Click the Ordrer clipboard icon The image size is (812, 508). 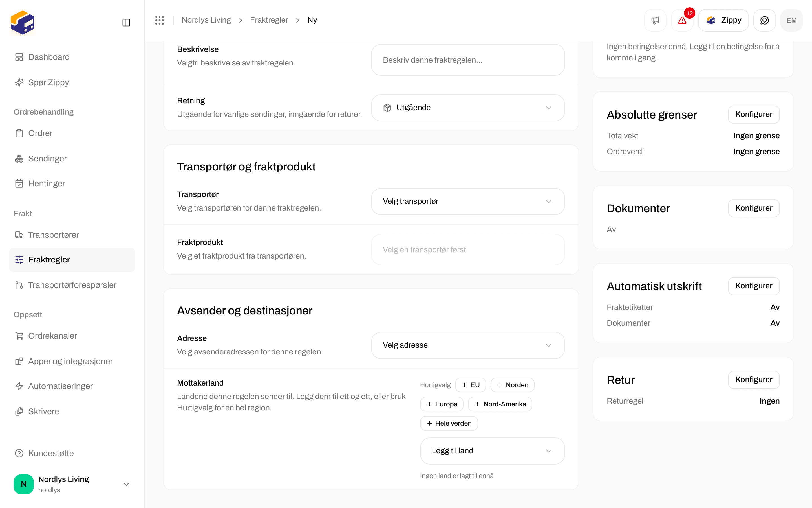click(19, 133)
